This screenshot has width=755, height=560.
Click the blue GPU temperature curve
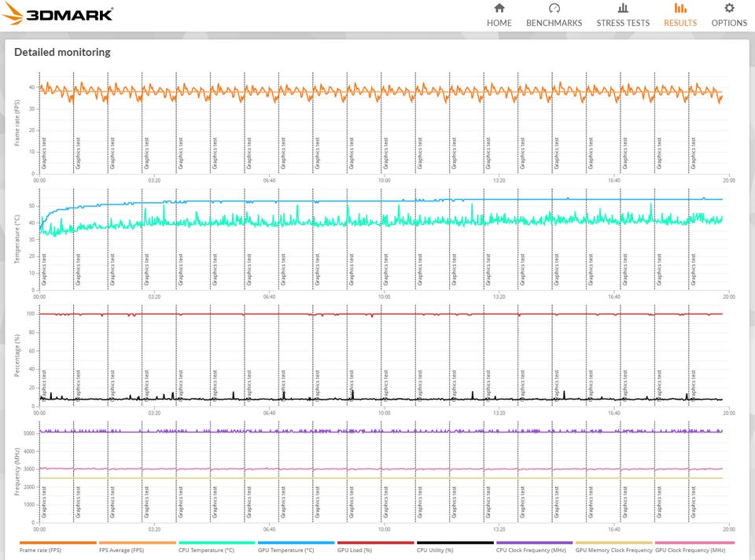point(551,199)
